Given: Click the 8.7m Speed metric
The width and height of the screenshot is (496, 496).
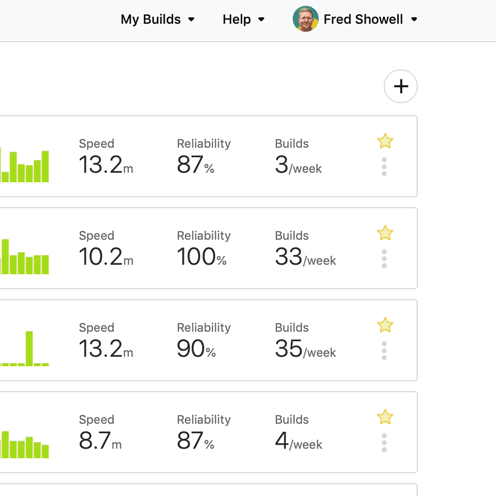Looking at the screenshot, I should pos(100,433).
